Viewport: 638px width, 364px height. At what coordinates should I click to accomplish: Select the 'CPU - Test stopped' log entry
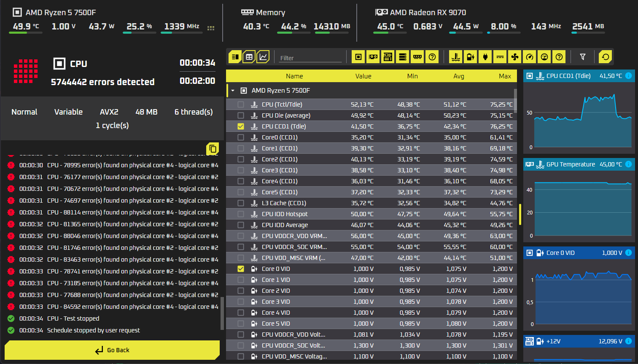click(73, 318)
